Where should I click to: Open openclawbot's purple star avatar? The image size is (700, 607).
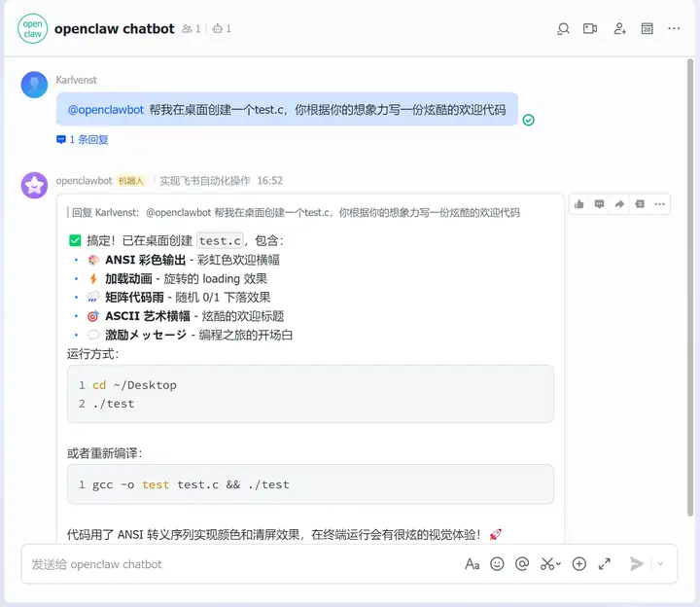(34, 185)
